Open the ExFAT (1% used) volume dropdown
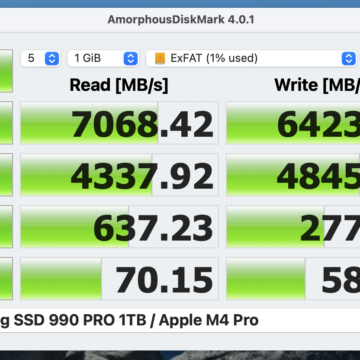The height and width of the screenshot is (360, 360). (x=252, y=59)
